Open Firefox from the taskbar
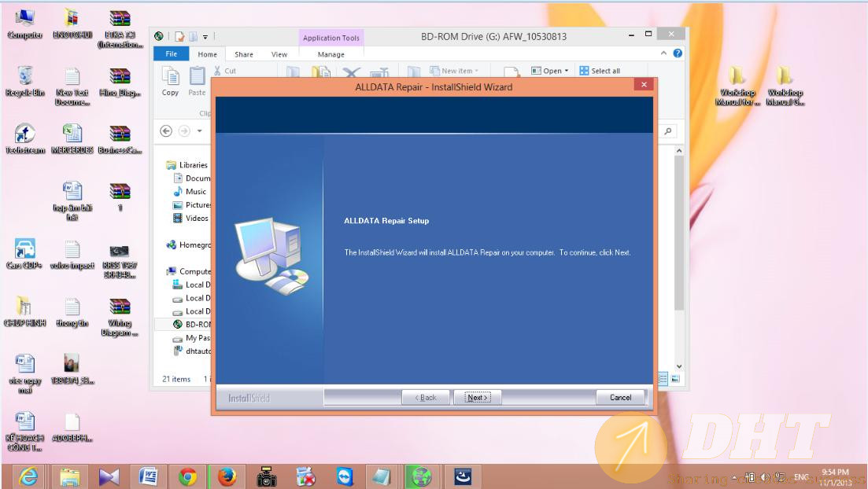 [227, 476]
